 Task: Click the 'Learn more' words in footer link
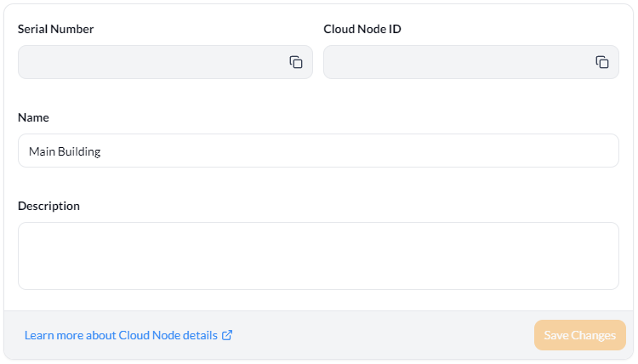[54, 335]
